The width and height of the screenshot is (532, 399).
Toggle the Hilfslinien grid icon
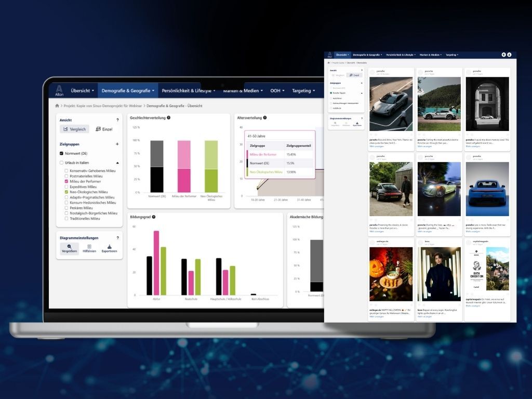coord(89,247)
